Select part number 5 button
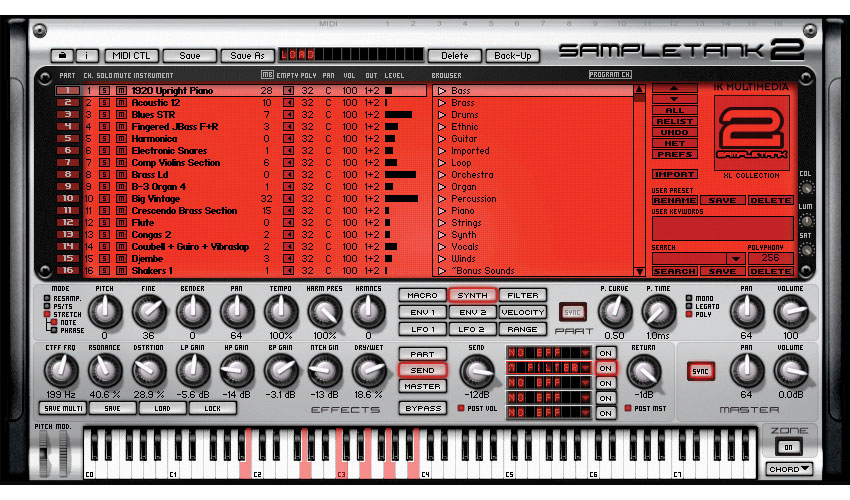Screen dimensions: 850x500 (x=68, y=138)
